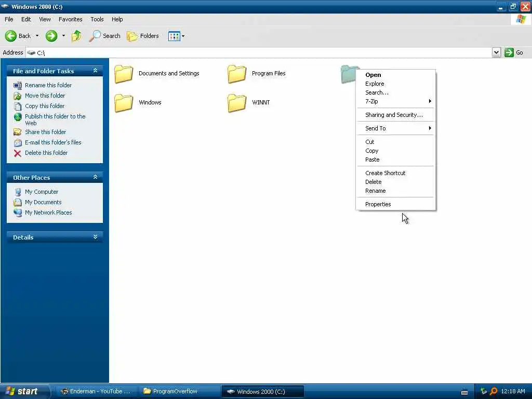The image size is (532, 399).
Task: Choose Paste in the context menu
Action: pyautogui.click(x=395, y=159)
